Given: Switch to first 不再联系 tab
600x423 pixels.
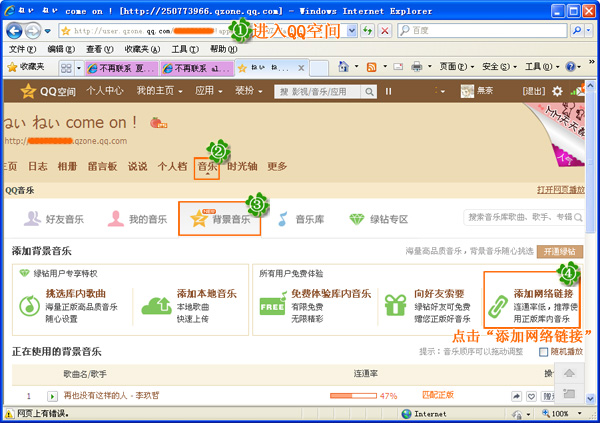Looking at the screenshot, I should 121,68.
